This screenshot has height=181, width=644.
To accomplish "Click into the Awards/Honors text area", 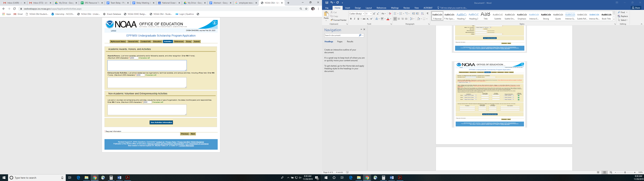I will pyautogui.click(x=147, y=66).
